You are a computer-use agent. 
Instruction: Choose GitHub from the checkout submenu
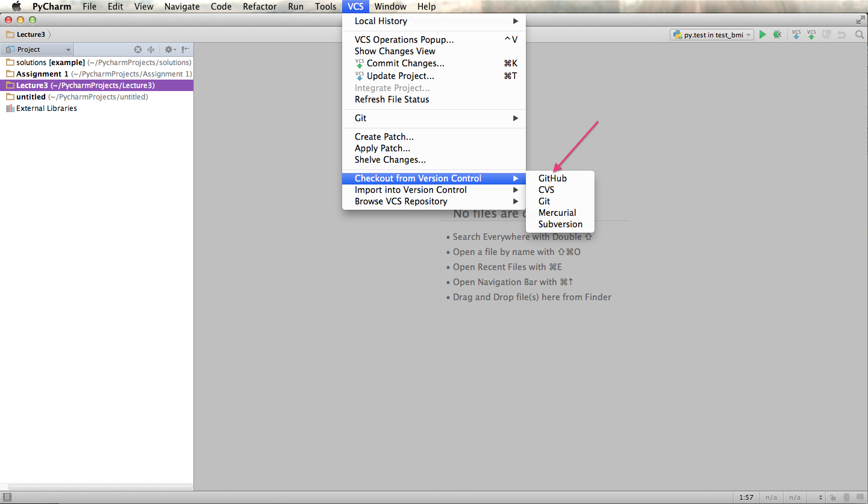click(x=560, y=178)
